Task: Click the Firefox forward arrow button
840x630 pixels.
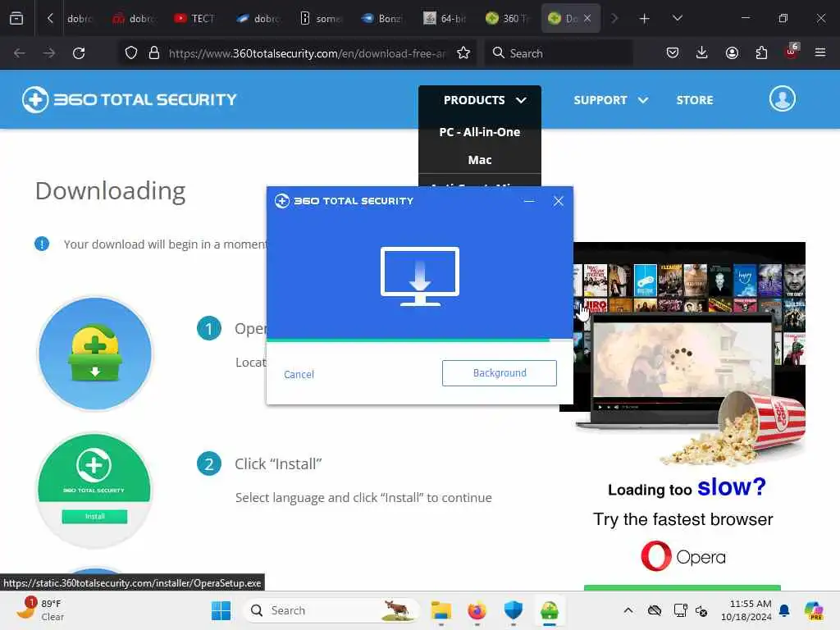Action: tap(49, 53)
